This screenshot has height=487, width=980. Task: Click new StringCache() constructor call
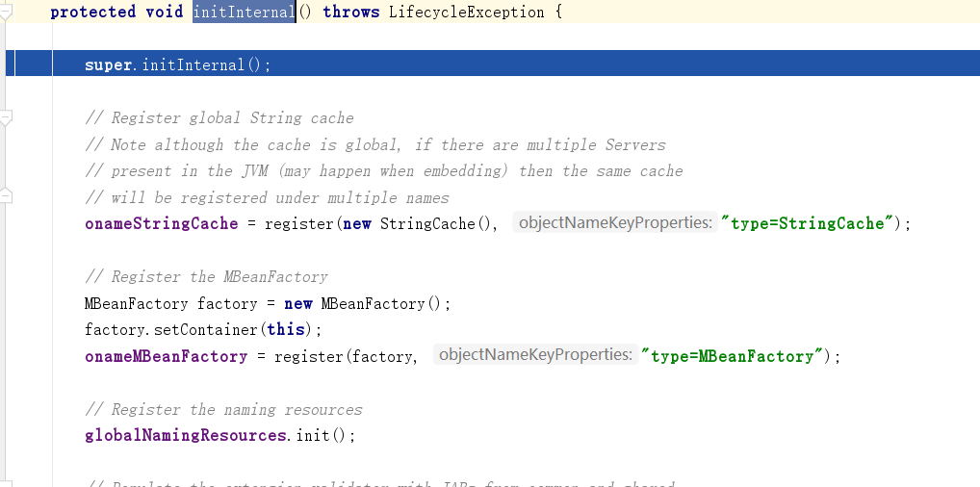[418, 224]
